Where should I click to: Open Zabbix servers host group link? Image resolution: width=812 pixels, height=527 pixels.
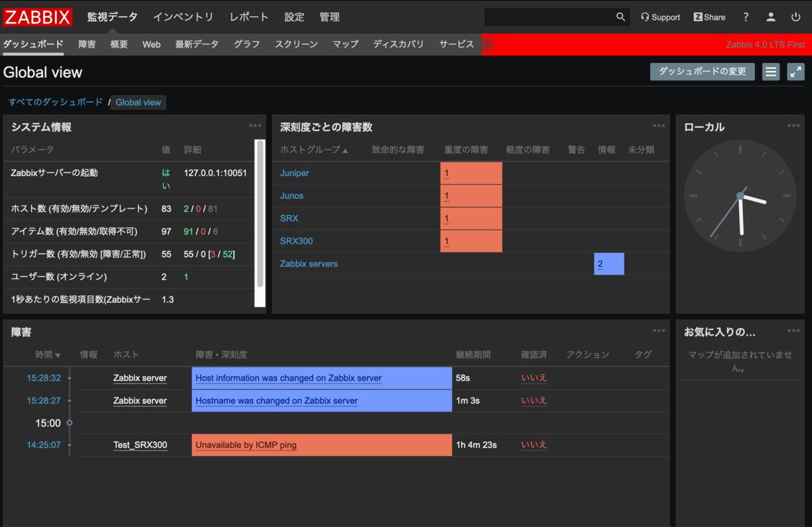click(309, 264)
